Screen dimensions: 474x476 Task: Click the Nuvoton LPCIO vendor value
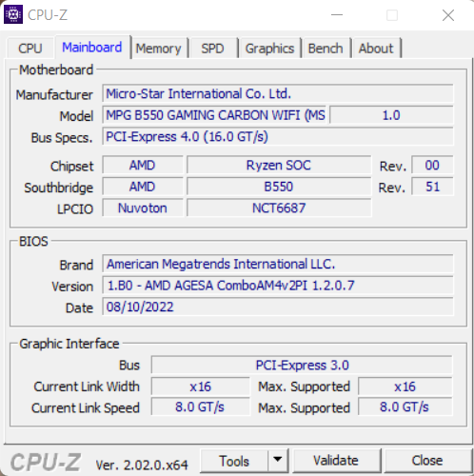[x=143, y=208]
